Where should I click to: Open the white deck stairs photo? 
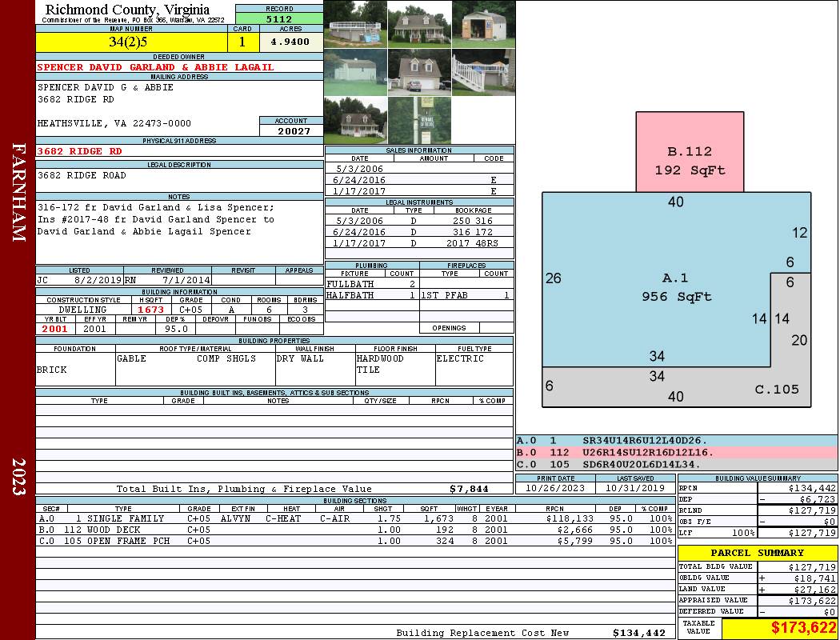[483, 72]
